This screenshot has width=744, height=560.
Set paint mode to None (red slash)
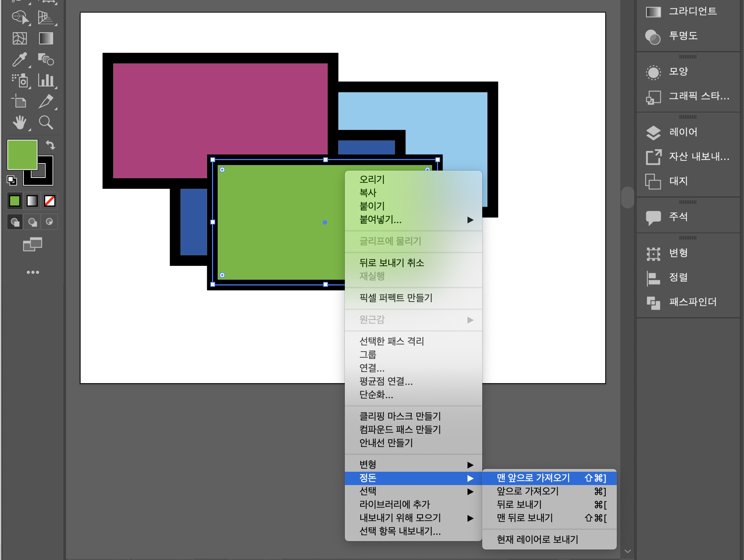pyautogui.click(x=49, y=201)
